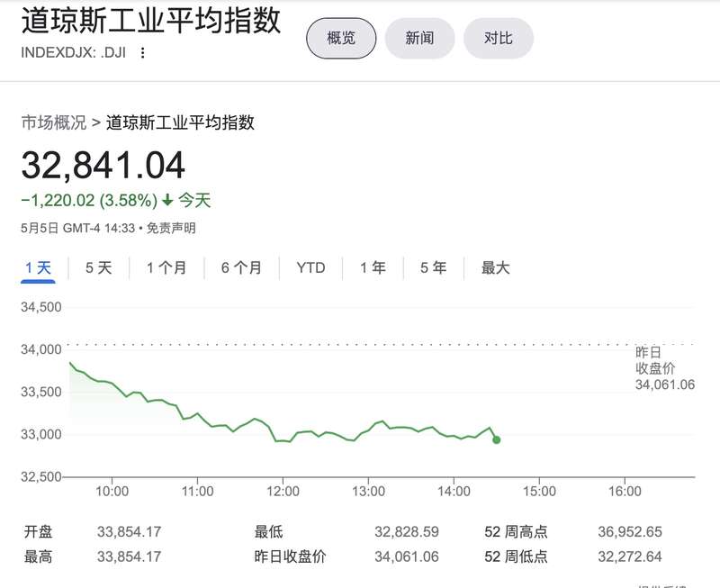Click the timestamp 5月5日 GMT-4 14:33
Viewport: 720px width, 588px height.
click(x=78, y=228)
